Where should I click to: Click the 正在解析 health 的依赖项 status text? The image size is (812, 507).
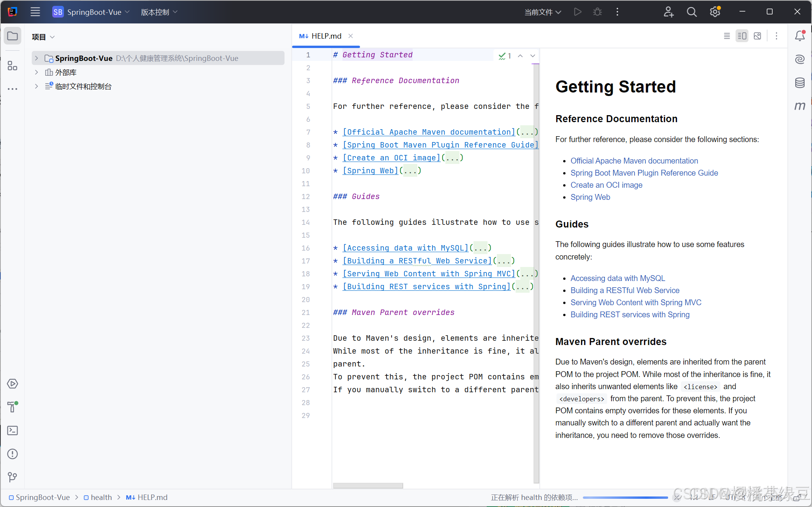[534, 497]
